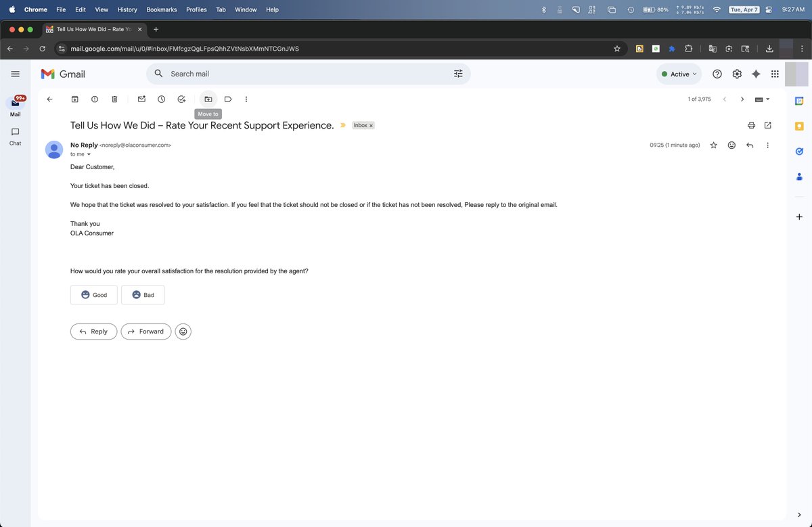Bookmark this tab with the star icon
The height and width of the screenshot is (527, 812).
(617, 49)
